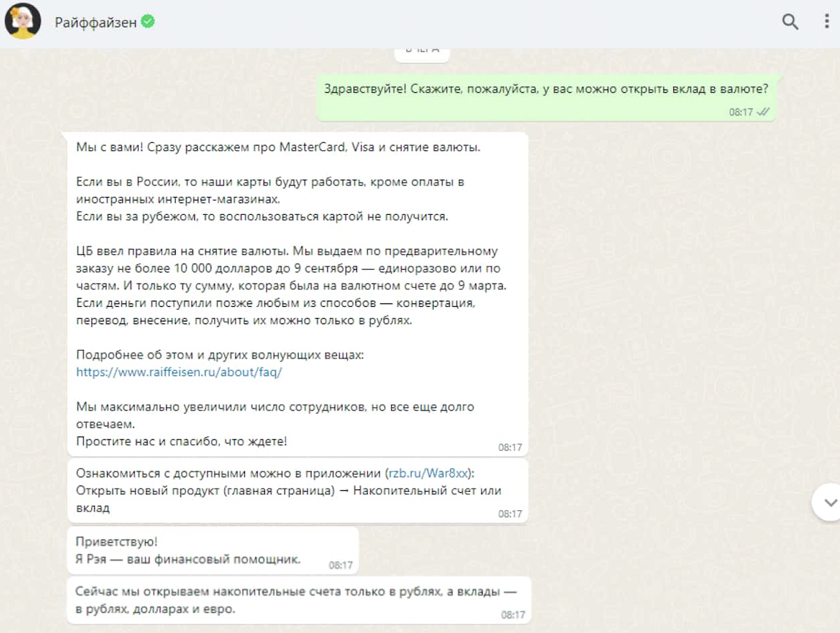Click the verified badge next to Райффайзен
840x633 pixels.
click(x=148, y=22)
